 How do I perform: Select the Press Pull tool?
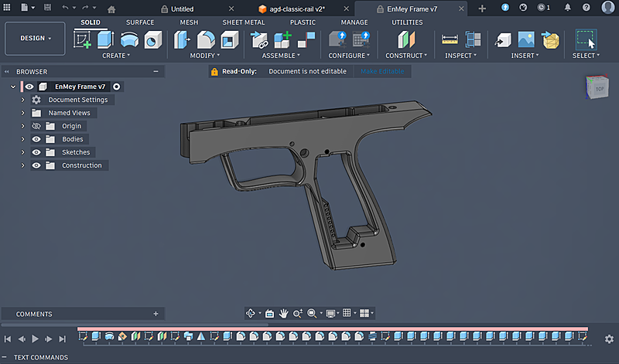182,40
